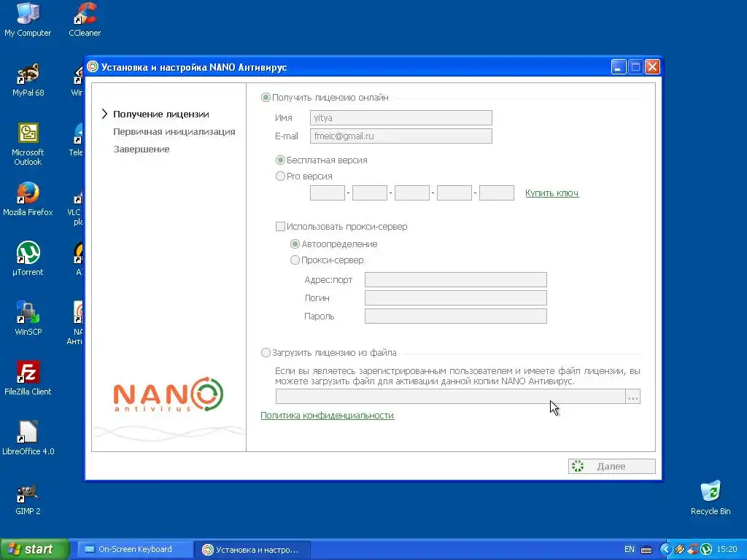Click the 'Имя' name input field
The image size is (747, 560).
[400, 117]
